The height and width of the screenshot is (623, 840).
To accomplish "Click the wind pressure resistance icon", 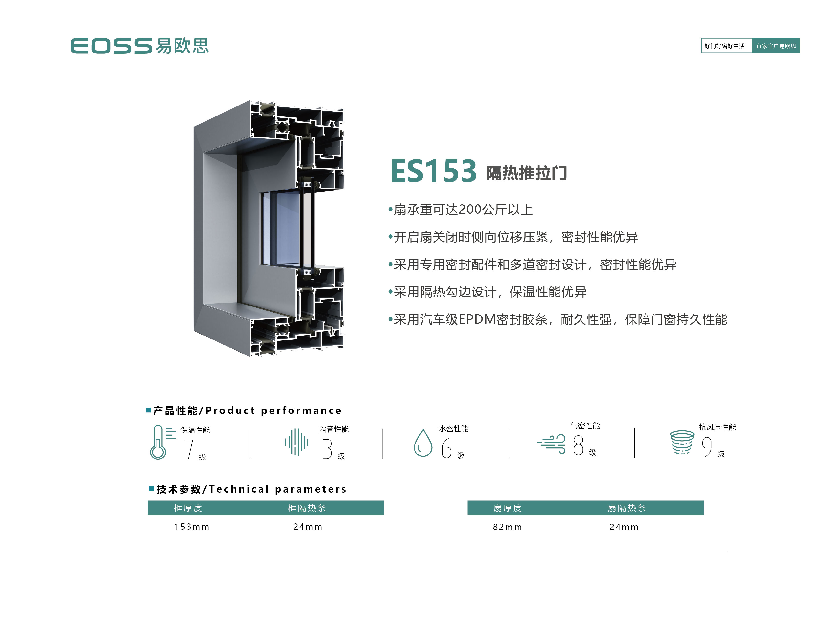I will [x=681, y=442].
